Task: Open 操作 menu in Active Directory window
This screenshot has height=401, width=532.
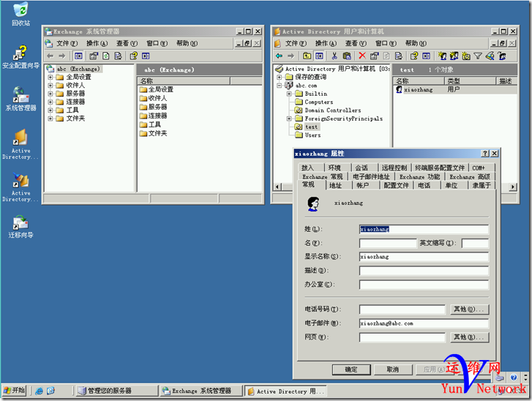Action: [x=326, y=43]
